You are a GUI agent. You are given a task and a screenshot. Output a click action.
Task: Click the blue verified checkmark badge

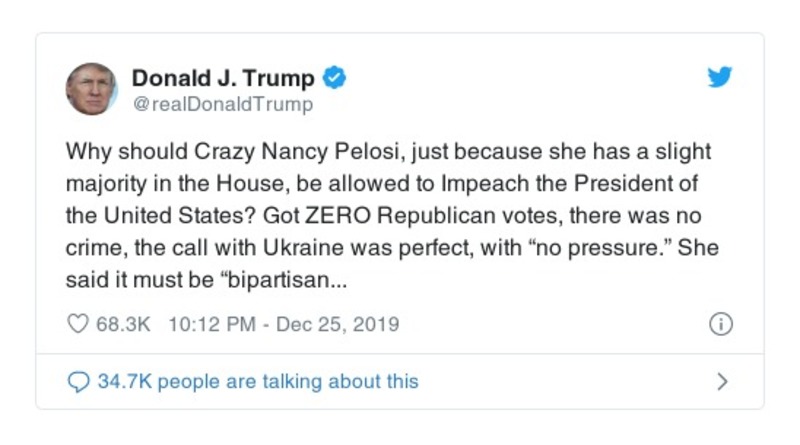(x=336, y=78)
